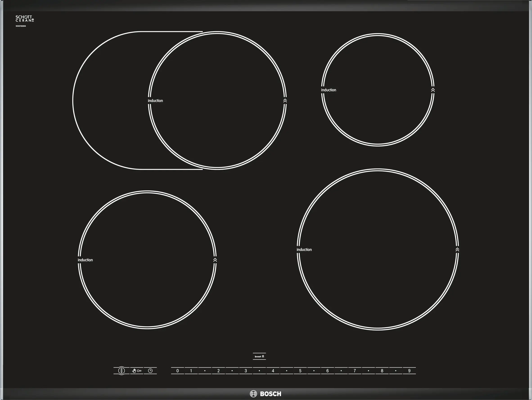
Task: Select power level 5 on slider
Action: pos(300,371)
